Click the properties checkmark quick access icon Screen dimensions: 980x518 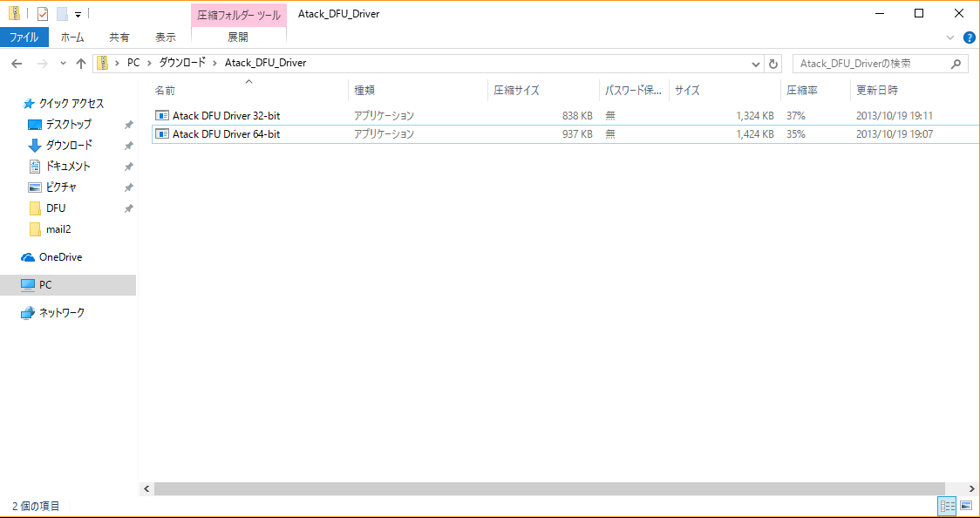click(x=43, y=14)
